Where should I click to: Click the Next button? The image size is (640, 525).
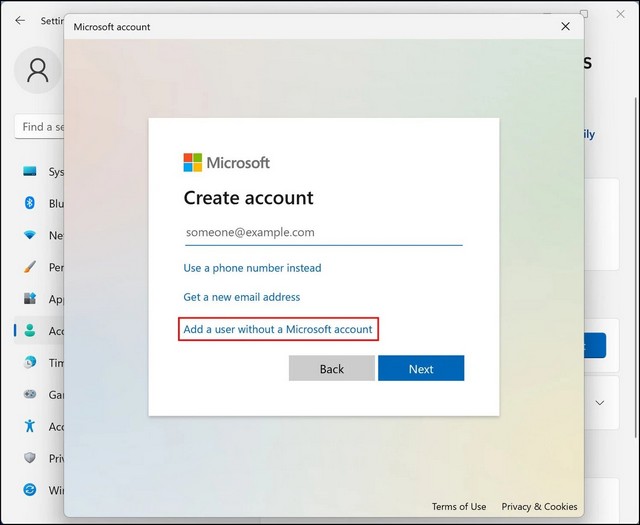(x=421, y=368)
